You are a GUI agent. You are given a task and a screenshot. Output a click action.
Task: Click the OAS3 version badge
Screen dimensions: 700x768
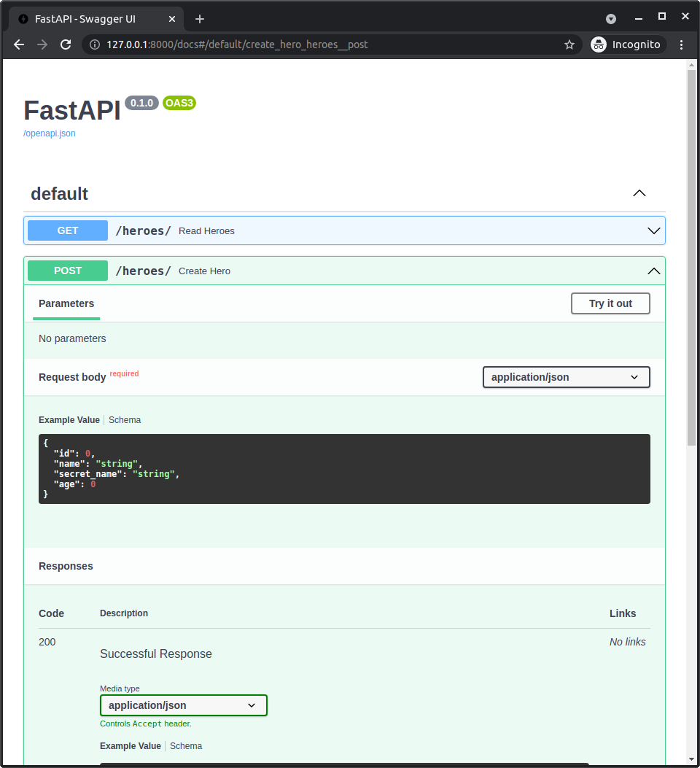[x=179, y=103]
